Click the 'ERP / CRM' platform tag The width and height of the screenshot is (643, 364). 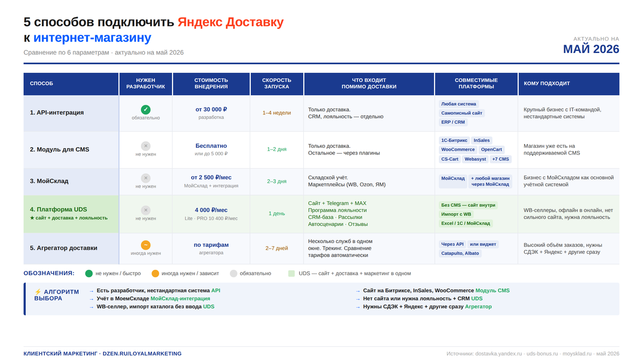point(453,122)
